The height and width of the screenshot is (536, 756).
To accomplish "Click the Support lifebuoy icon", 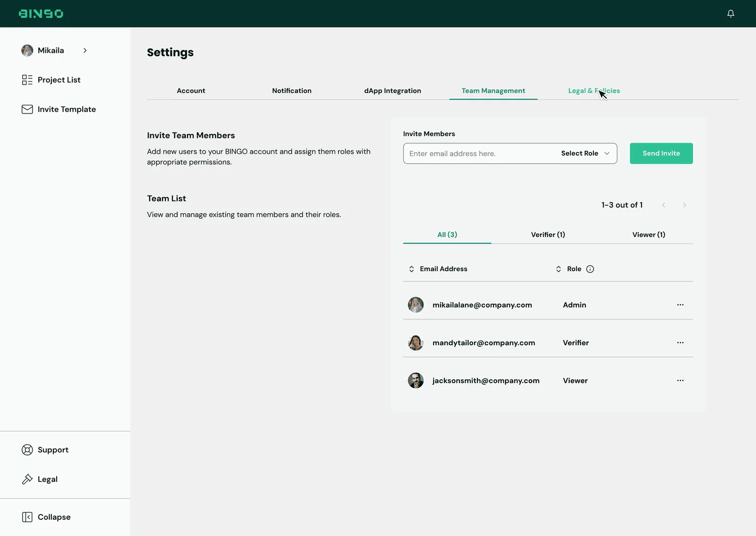I will click(x=27, y=450).
